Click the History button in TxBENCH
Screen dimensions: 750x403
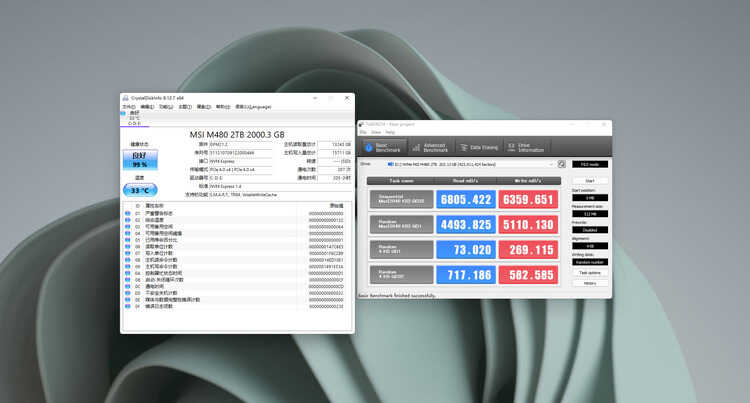coord(590,283)
